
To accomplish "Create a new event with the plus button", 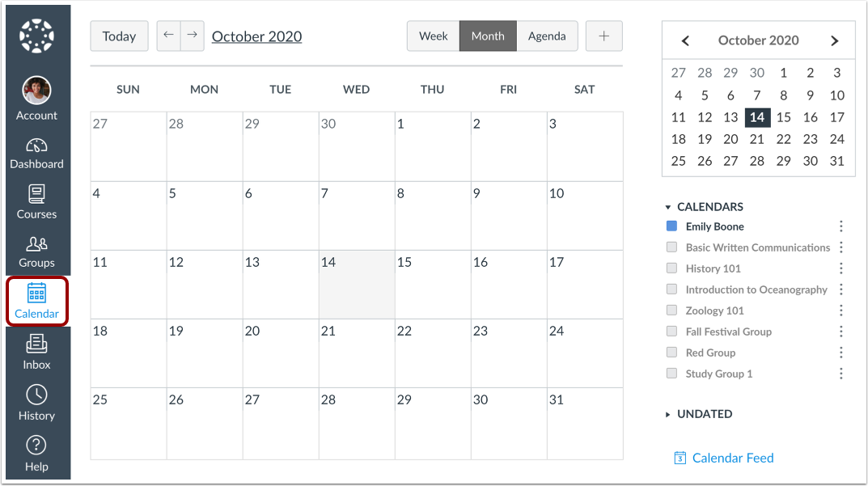I will point(603,36).
